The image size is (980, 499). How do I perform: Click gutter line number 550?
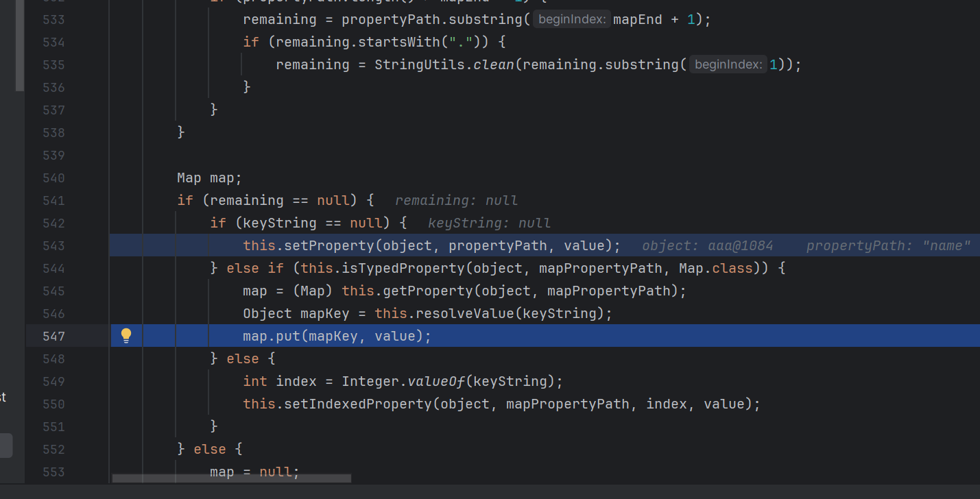(x=53, y=404)
